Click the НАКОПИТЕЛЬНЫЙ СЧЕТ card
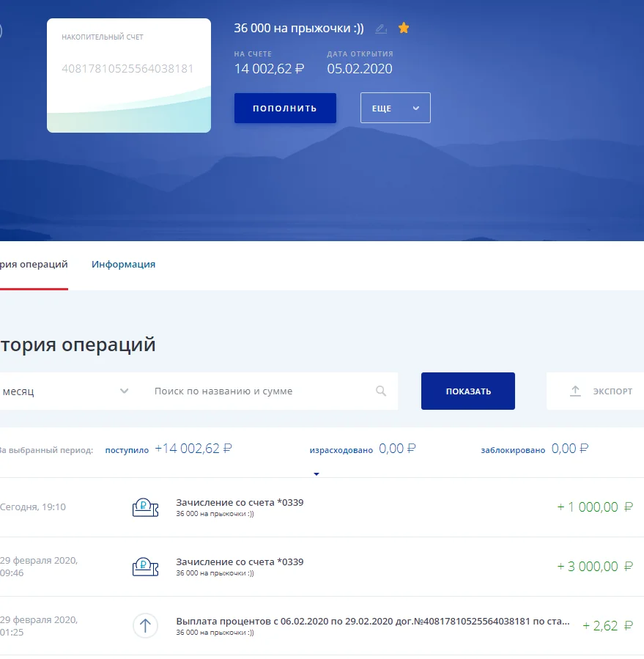Image resolution: width=644 pixels, height=659 pixels. tap(128, 75)
